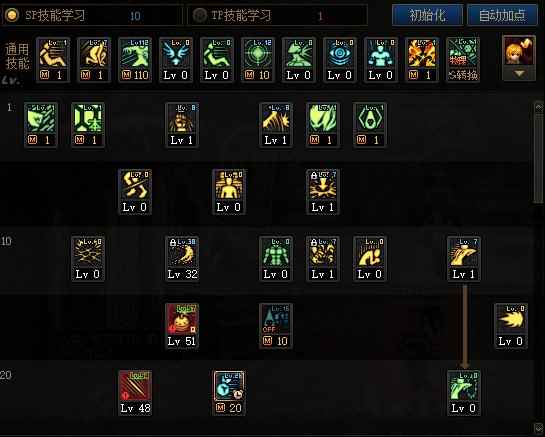This screenshot has width=545, height=437.
Task: Select the pumpkin skill at Lv 51
Action: click(182, 325)
